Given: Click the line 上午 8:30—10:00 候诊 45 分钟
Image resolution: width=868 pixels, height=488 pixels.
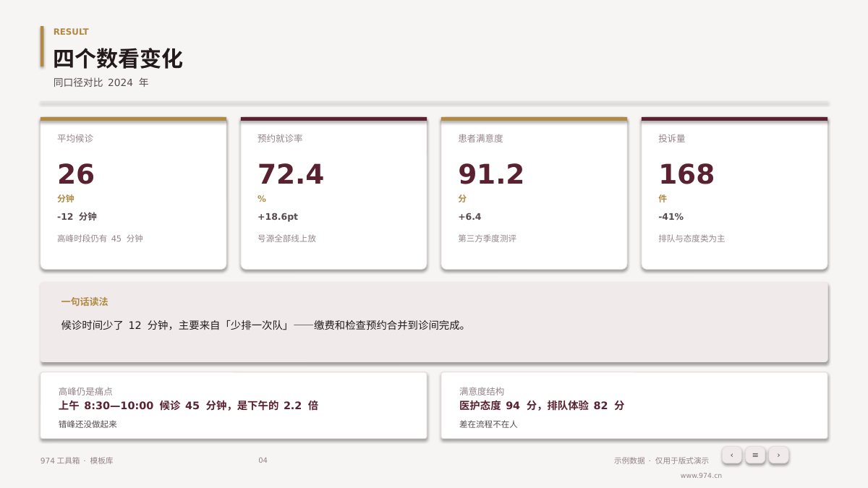Looking at the screenshot, I should (188, 406).
